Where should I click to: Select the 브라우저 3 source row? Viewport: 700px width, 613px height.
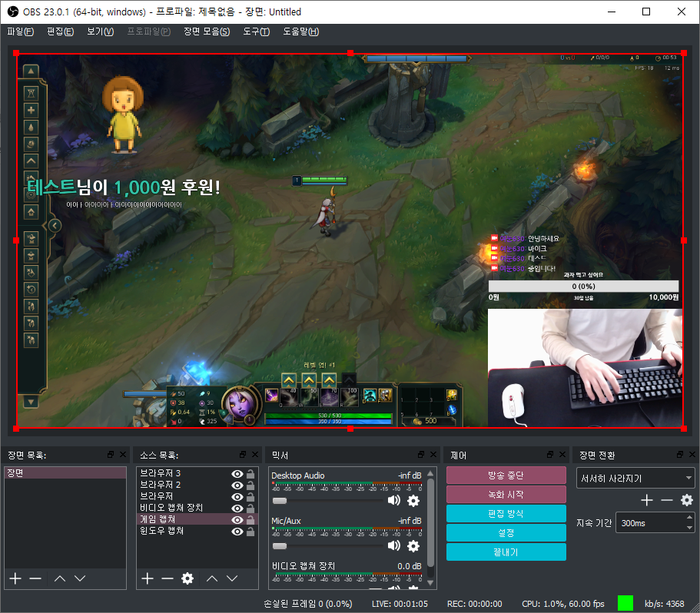point(197,473)
